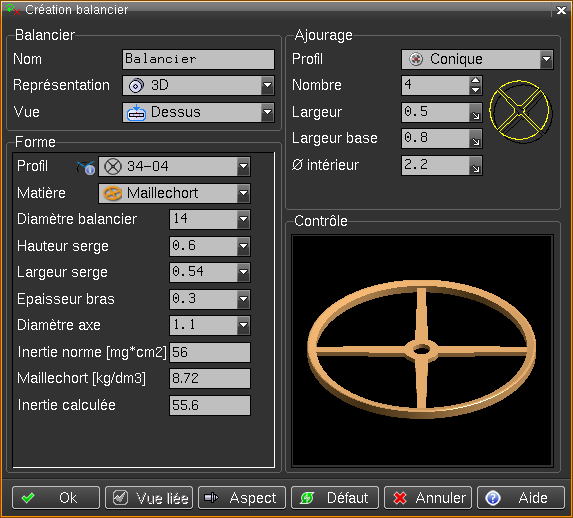The height and width of the screenshot is (518, 573).
Task: Toggle the Vue liée checkbox button
Action: [x=149, y=498]
